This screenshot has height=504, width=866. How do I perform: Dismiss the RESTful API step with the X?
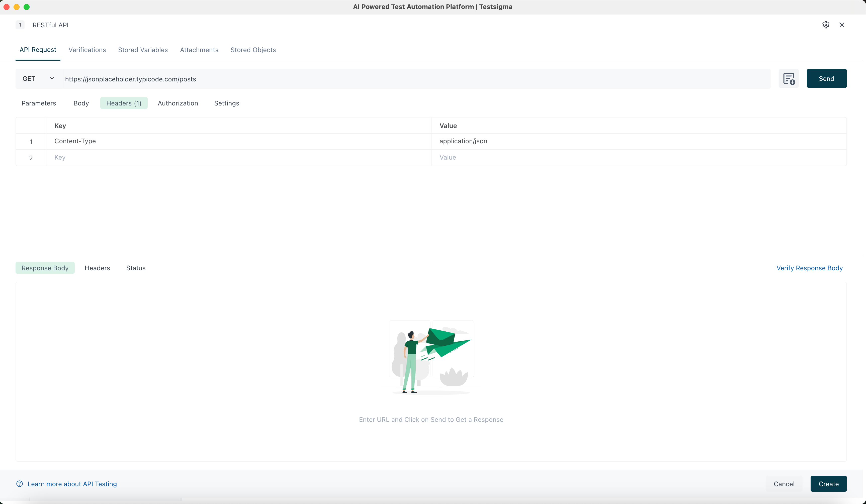(842, 25)
